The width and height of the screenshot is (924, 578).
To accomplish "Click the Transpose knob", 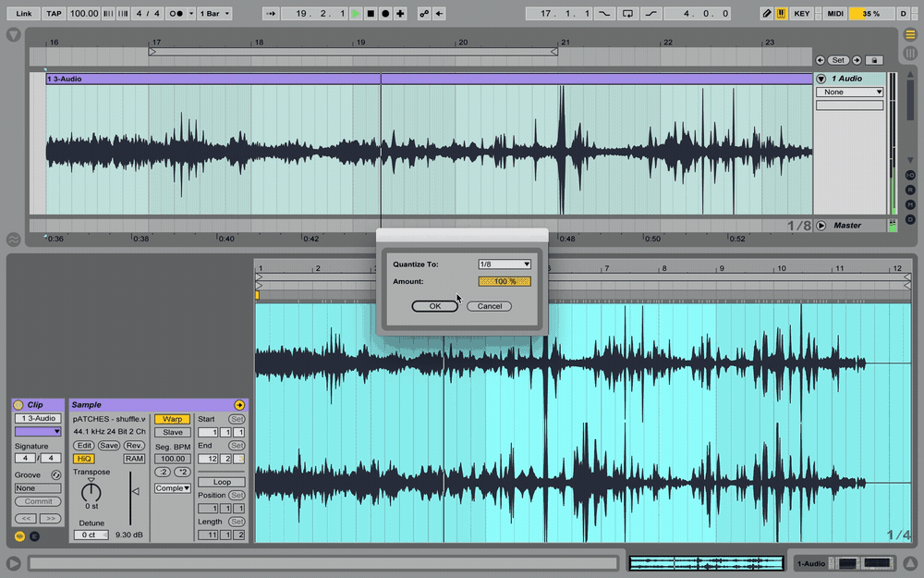I will click(x=91, y=491).
